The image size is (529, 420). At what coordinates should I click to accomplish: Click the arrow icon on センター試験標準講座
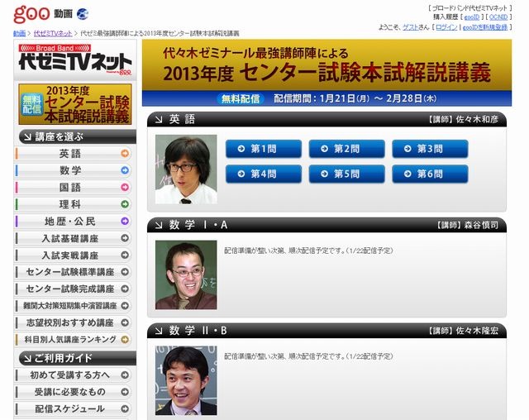point(125,272)
